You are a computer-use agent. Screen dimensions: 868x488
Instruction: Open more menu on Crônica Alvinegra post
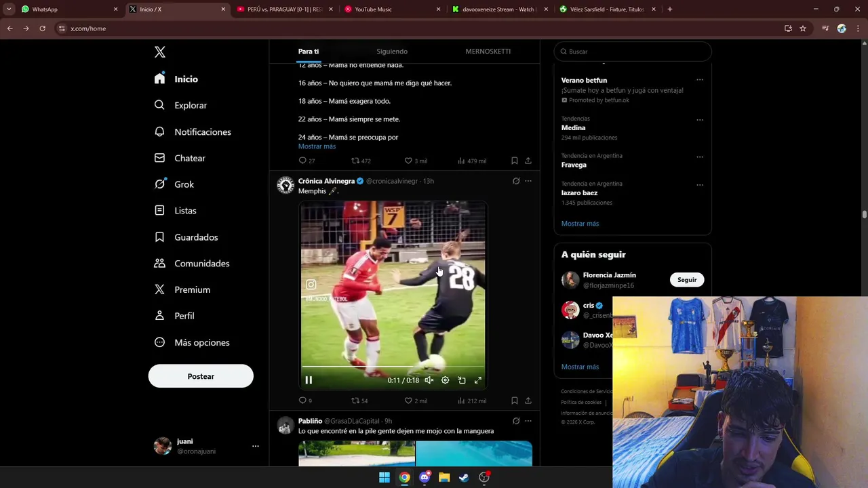[x=528, y=181]
